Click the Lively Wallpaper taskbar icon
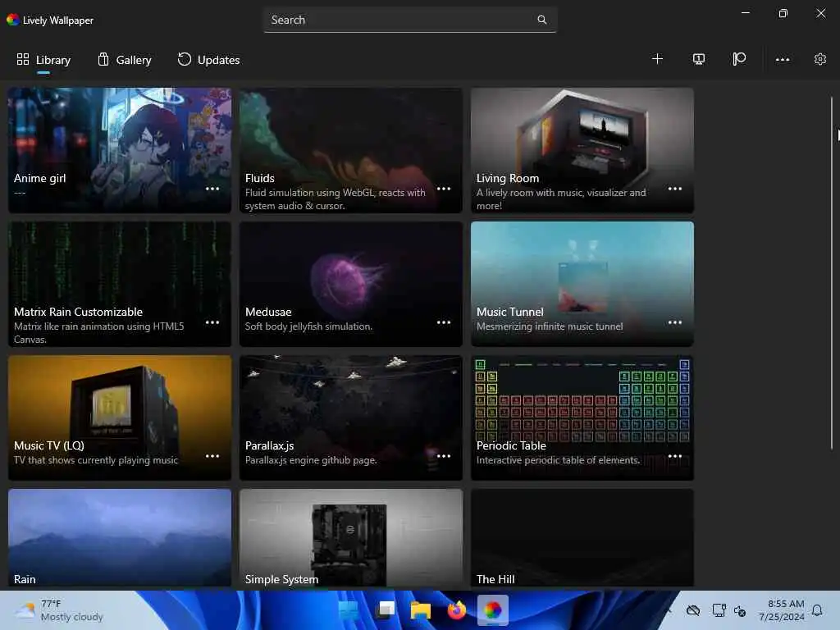Viewport: 840px width, 630px height. (493, 610)
